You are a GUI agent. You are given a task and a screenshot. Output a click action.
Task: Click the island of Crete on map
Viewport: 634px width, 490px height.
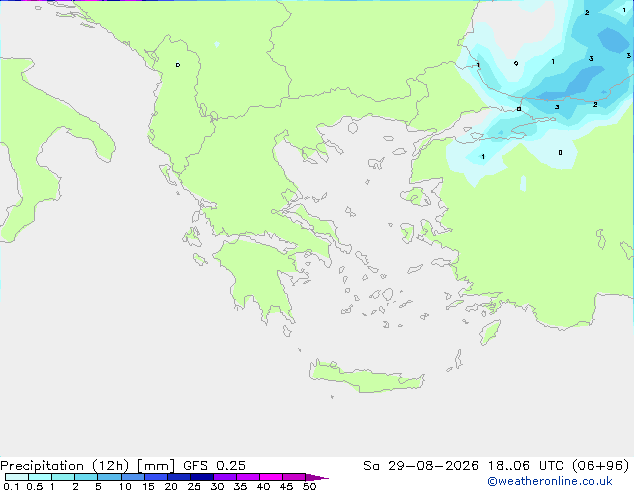point(366,377)
